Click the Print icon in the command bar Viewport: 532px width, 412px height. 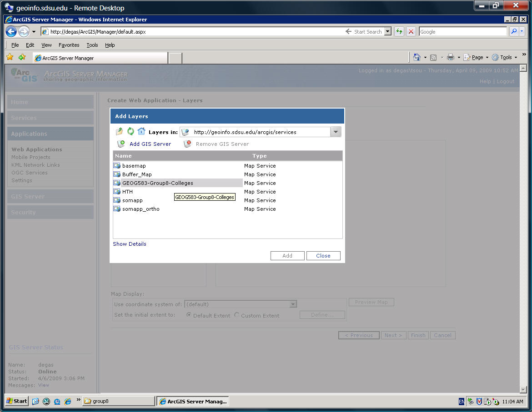point(450,57)
